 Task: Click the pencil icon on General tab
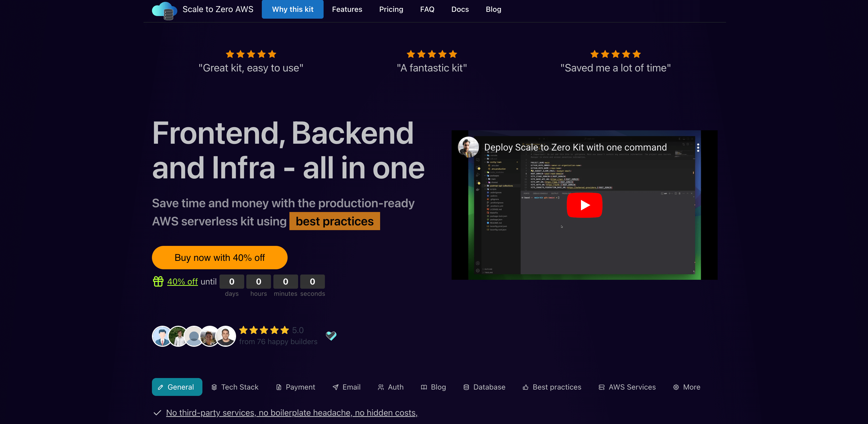(161, 387)
